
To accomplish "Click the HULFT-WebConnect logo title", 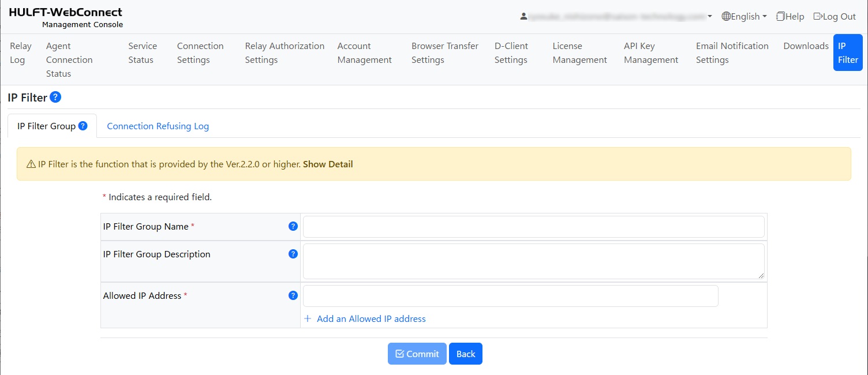I will [x=66, y=12].
